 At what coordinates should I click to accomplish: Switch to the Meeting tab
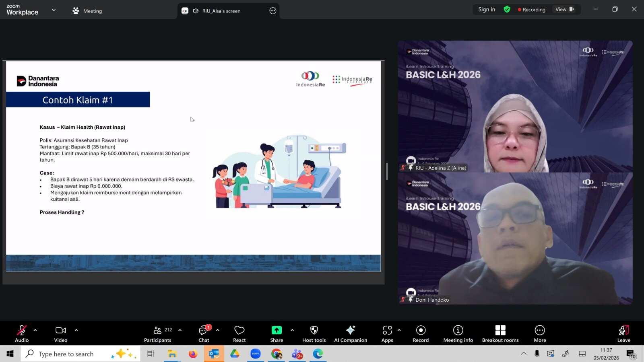pos(87,11)
